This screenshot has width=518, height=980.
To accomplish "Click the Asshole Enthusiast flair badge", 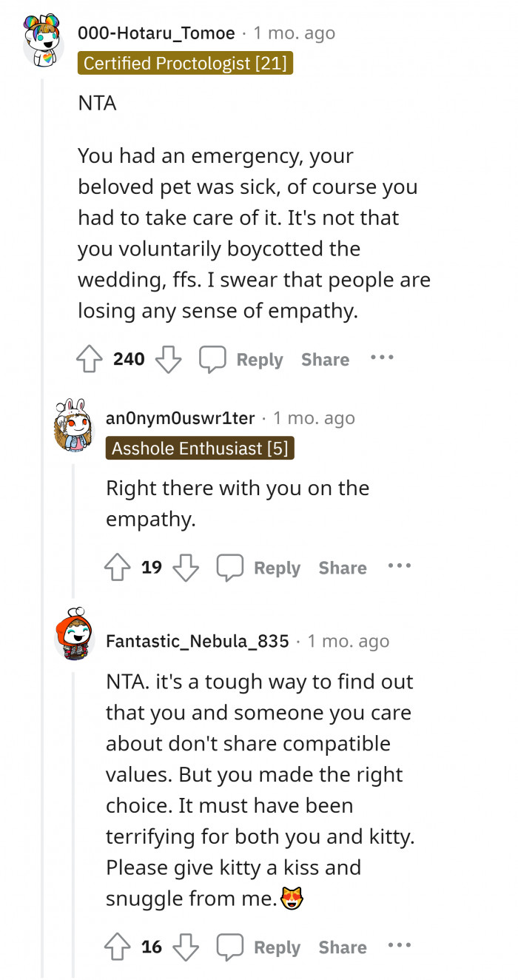I will point(200,449).
